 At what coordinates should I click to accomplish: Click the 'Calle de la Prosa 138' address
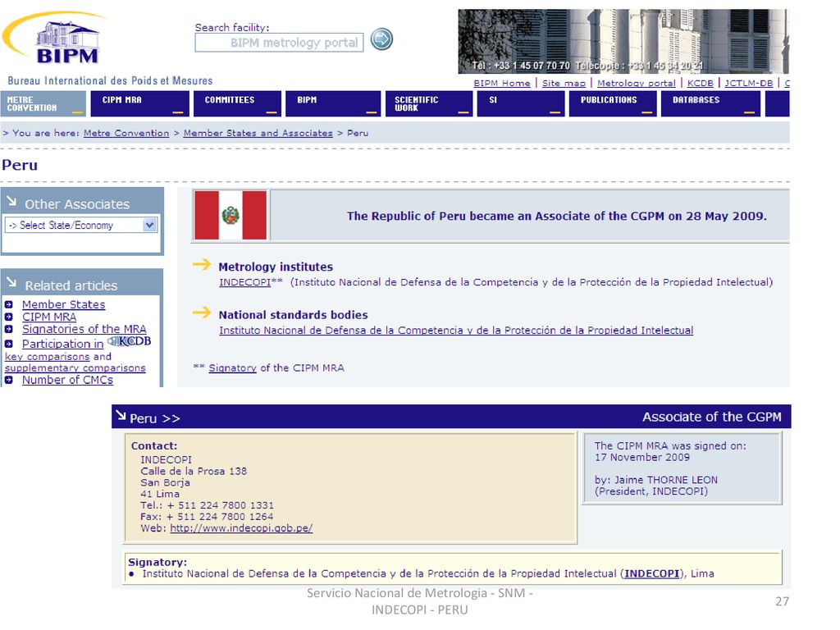(x=194, y=472)
